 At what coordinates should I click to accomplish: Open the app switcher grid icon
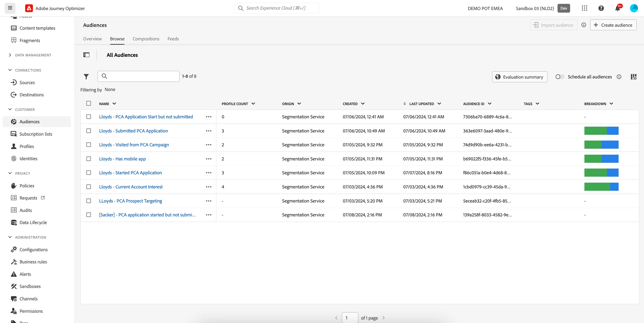point(584,8)
